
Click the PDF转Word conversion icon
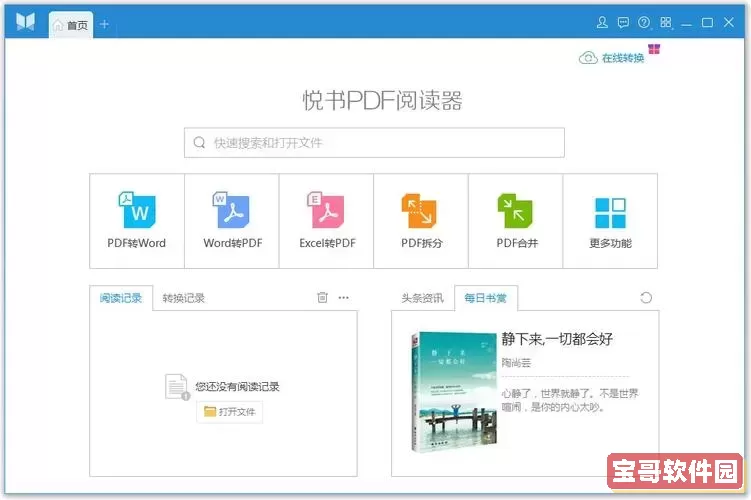coord(137,221)
